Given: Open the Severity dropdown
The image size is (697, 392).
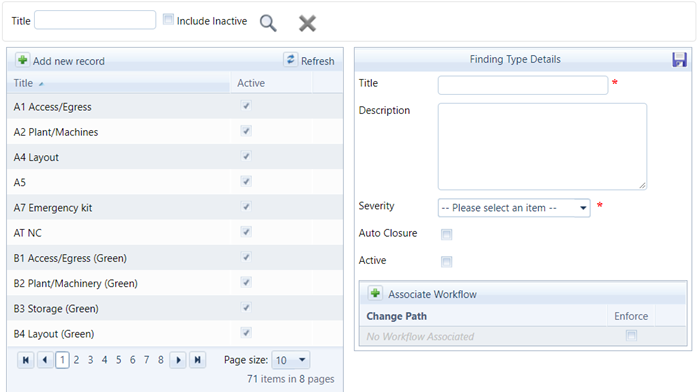Looking at the screenshot, I should pyautogui.click(x=514, y=208).
